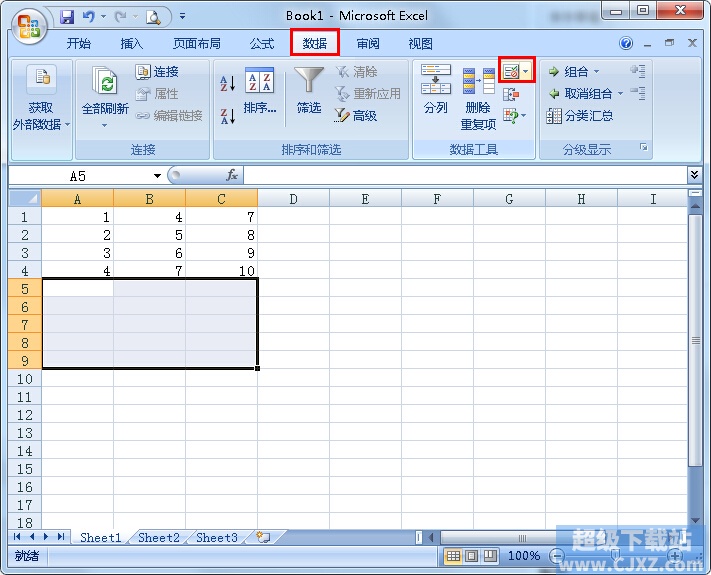Expand data validation dropdown arrow
Image resolution: width=711 pixels, height=575 pixels.
(x=526, y=71)
